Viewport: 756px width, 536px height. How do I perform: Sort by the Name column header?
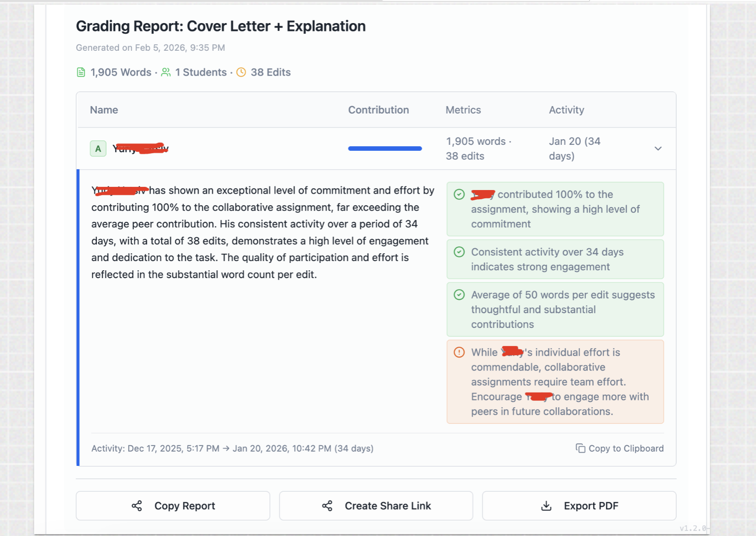click(x=104, y=110)
